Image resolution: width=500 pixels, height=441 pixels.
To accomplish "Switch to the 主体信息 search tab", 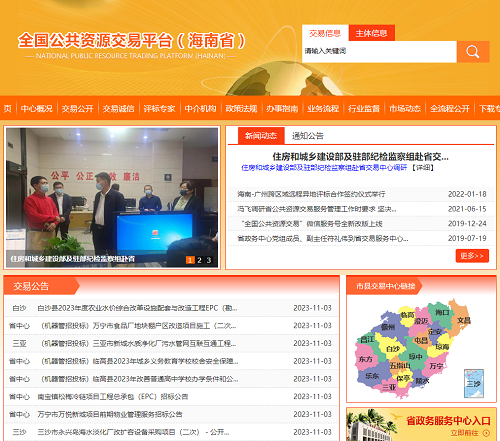I will pyautogui.click(x=372, y=33).
